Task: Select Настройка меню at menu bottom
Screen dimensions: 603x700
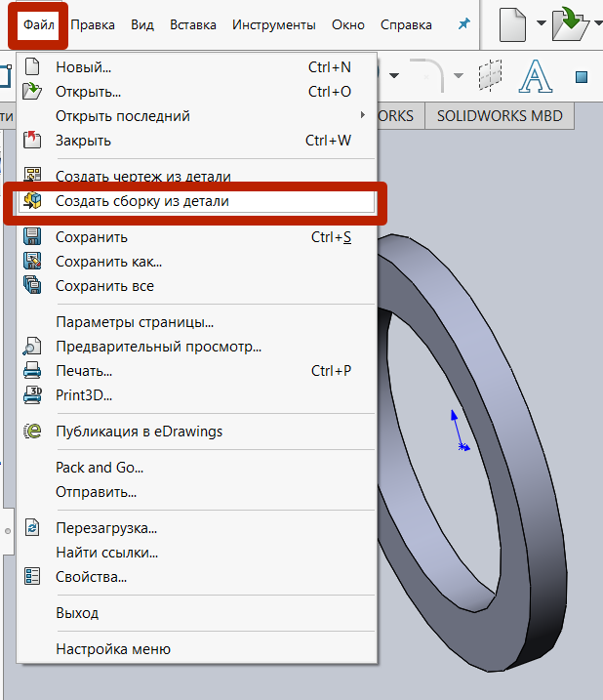Action: click(x=113, y=649)
